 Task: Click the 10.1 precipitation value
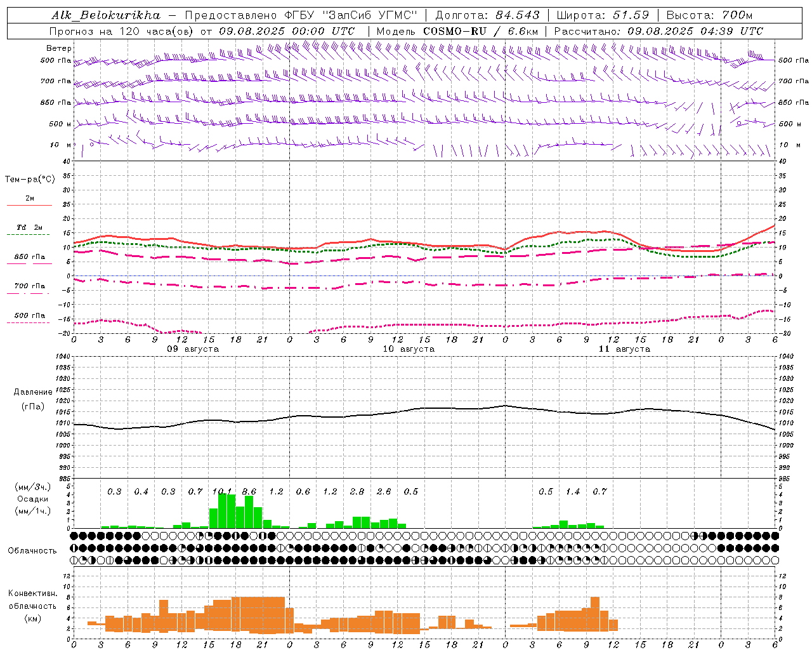click(x=222, y=492)
